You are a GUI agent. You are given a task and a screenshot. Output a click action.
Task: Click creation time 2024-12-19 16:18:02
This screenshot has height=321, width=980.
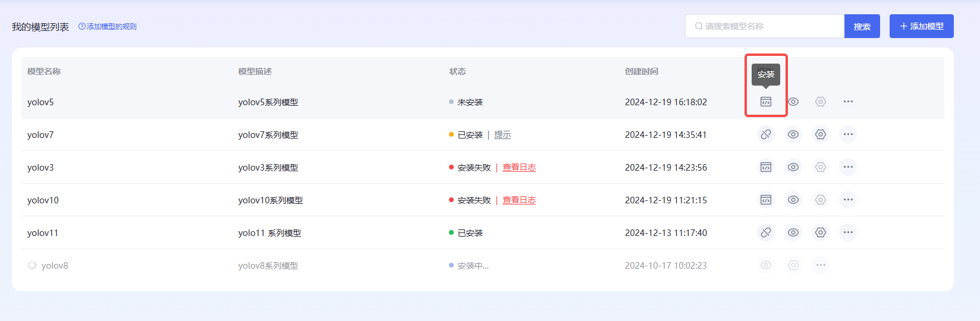click(666, 102)
